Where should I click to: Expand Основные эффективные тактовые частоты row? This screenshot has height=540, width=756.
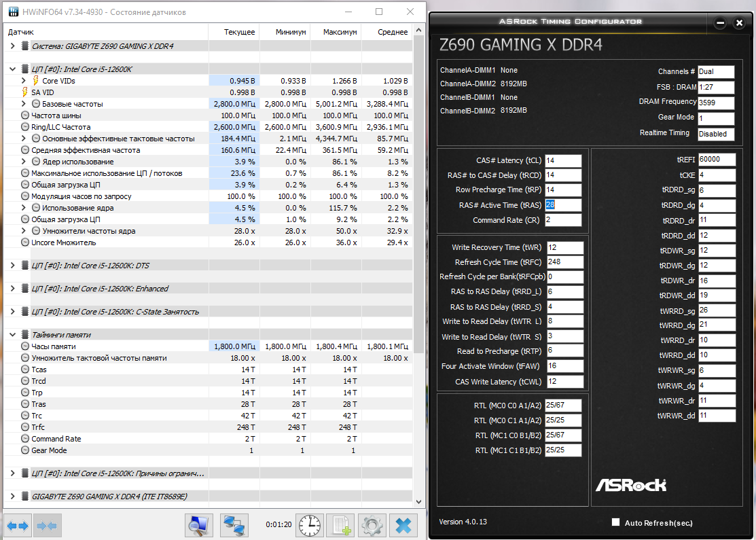click(x=24, y=139)
